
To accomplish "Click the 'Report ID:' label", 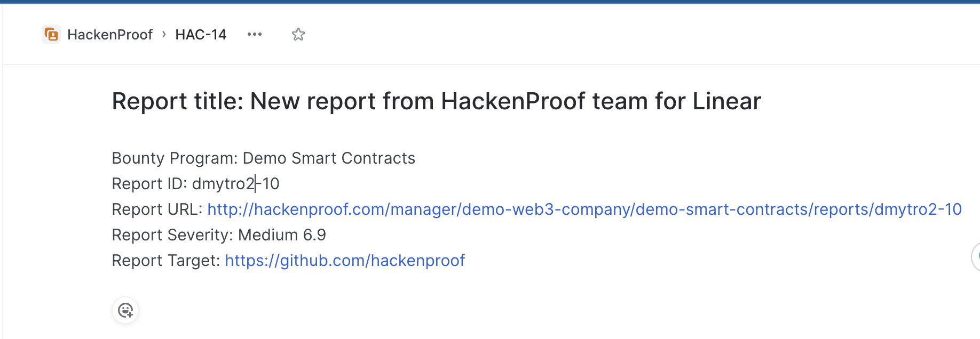I will (x=149, y=184).
